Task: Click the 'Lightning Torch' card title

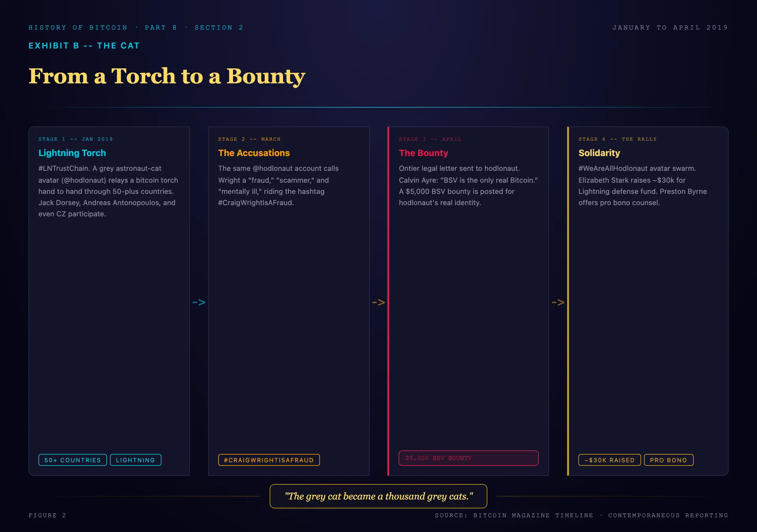Action: point(72,153)
